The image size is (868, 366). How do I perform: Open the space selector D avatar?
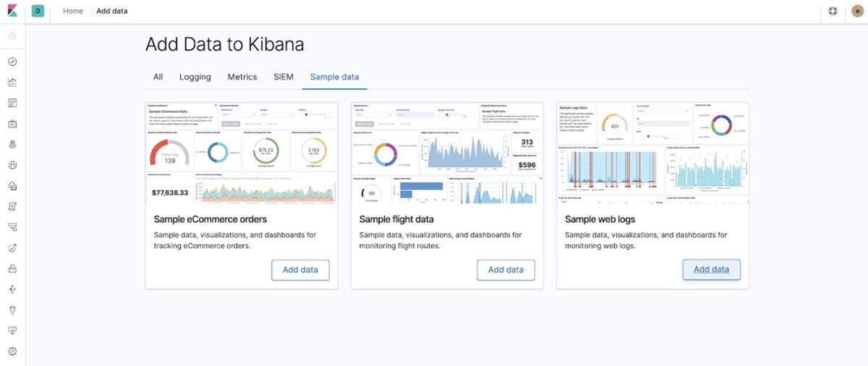click(x=38, y=11)
